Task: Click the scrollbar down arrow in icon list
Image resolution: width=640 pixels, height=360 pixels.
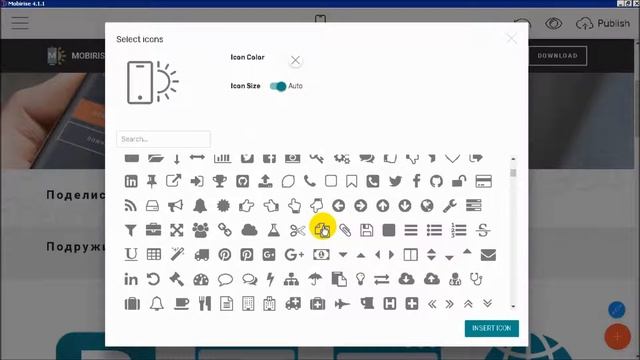Action: pos(513,307)
